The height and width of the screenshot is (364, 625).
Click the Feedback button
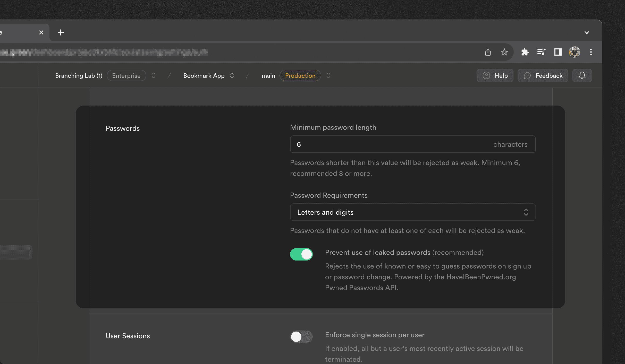[543, 75]
